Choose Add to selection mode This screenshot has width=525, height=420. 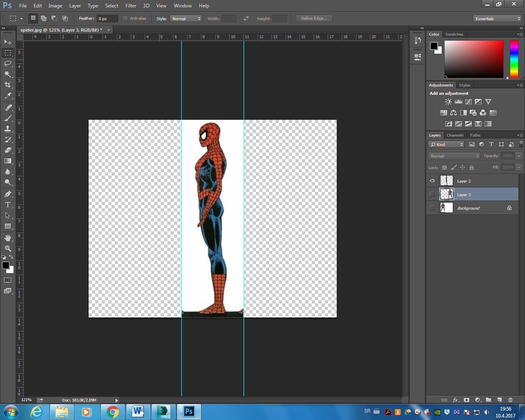[x=43, y=18]
